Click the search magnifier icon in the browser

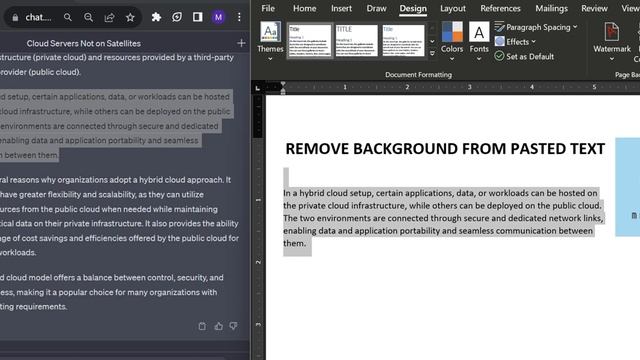(x=68, y=18)
